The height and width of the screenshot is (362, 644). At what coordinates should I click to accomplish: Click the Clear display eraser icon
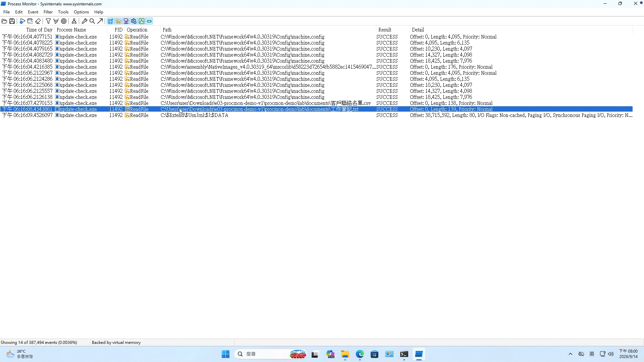[x=38, y=21]
